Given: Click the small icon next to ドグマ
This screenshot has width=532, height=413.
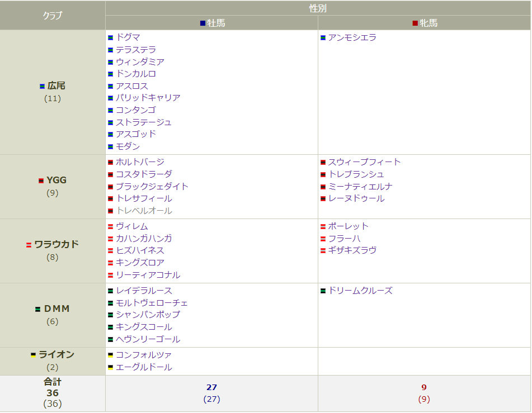Looking at the screenshot, I should coord(111,37).
